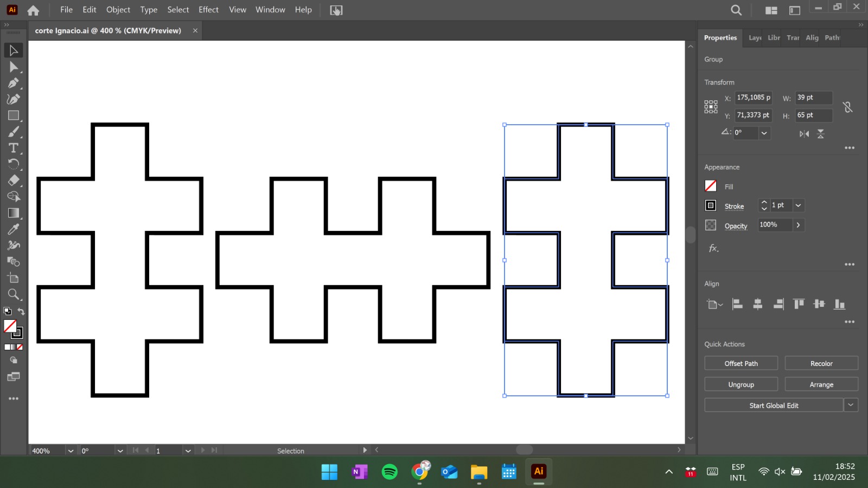Open the Align To dropdown

point(715,304)
